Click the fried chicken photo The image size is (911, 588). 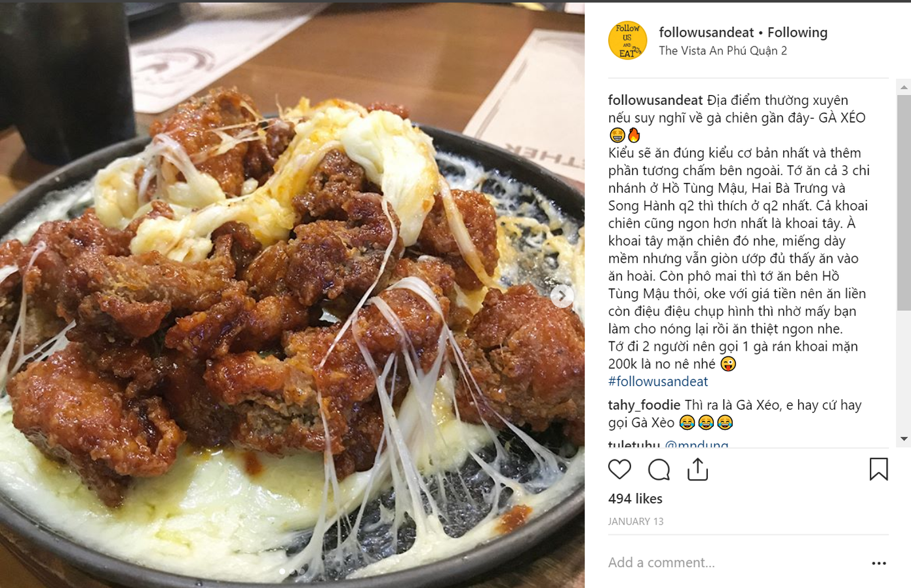click(x=292, y=295)
